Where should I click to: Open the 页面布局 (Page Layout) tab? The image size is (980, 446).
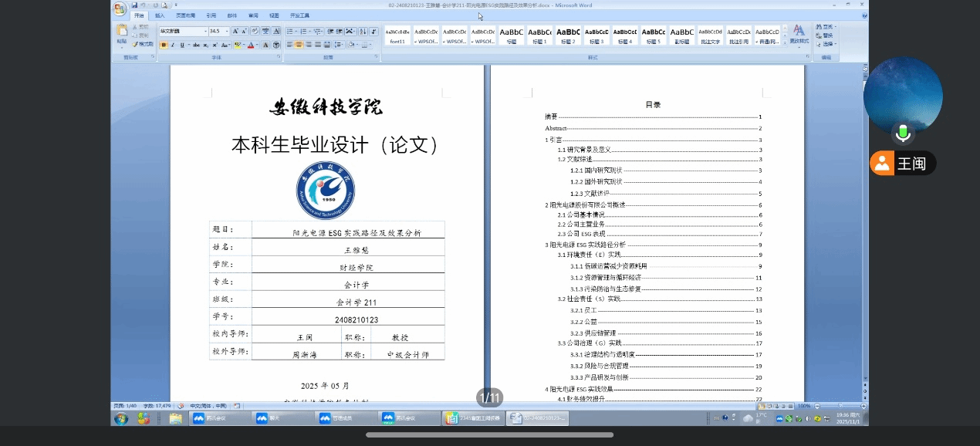point(185,15)
